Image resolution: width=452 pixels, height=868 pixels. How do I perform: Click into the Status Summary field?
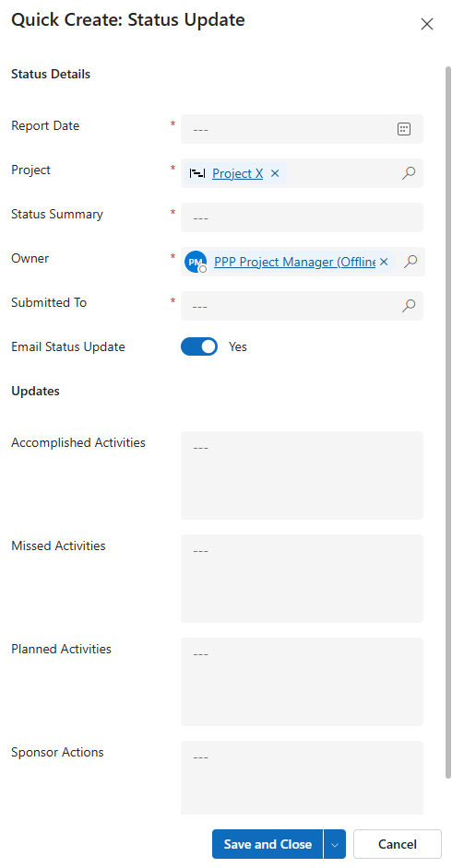(302, 217)
